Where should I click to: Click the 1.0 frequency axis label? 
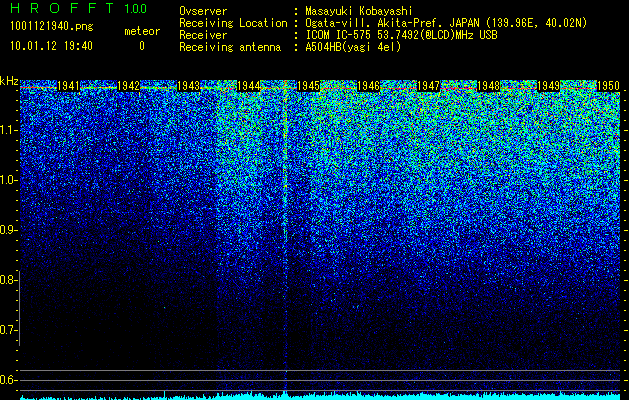pos(9,180)
